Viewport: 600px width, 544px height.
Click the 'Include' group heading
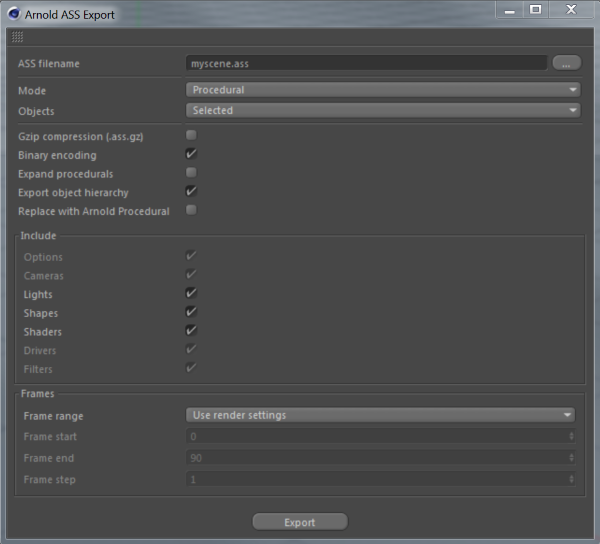pyautogui.click(x=38, y=236)
